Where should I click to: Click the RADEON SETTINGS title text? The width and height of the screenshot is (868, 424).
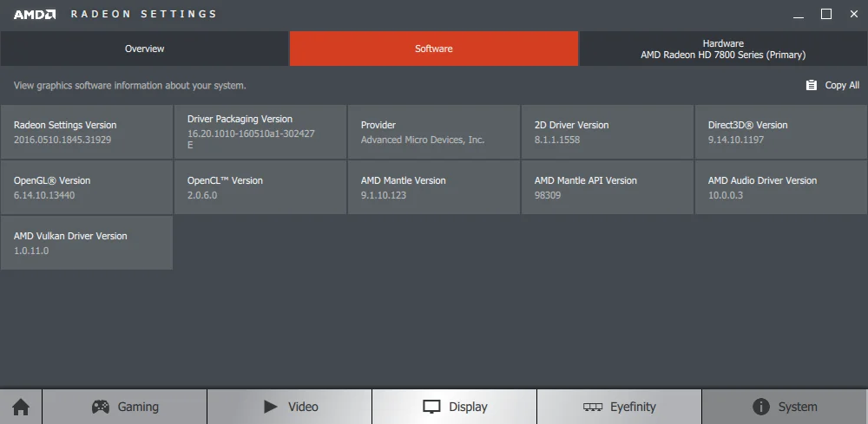point(144,15)
